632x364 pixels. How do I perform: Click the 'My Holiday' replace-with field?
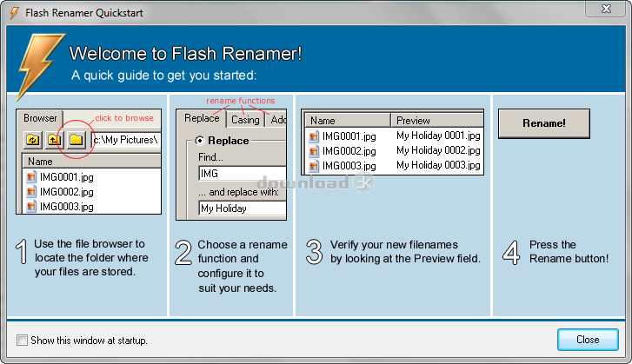tap(243, 208)
